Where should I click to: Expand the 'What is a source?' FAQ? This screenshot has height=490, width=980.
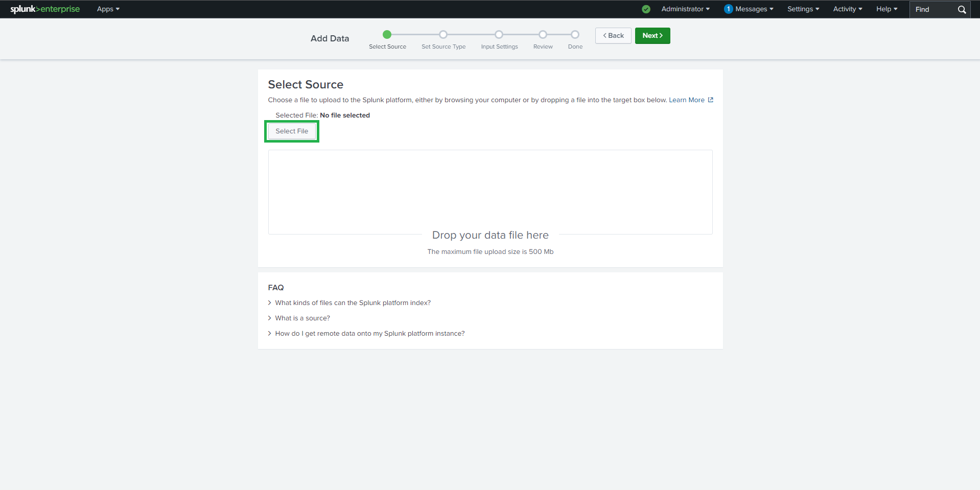pos(302,318)
